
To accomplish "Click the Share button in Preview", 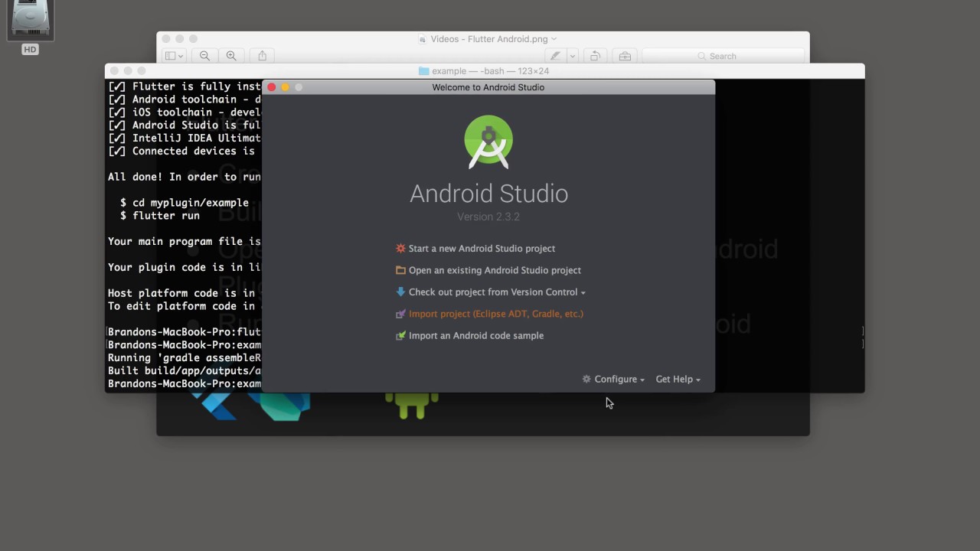I will [x=263, y=56].
